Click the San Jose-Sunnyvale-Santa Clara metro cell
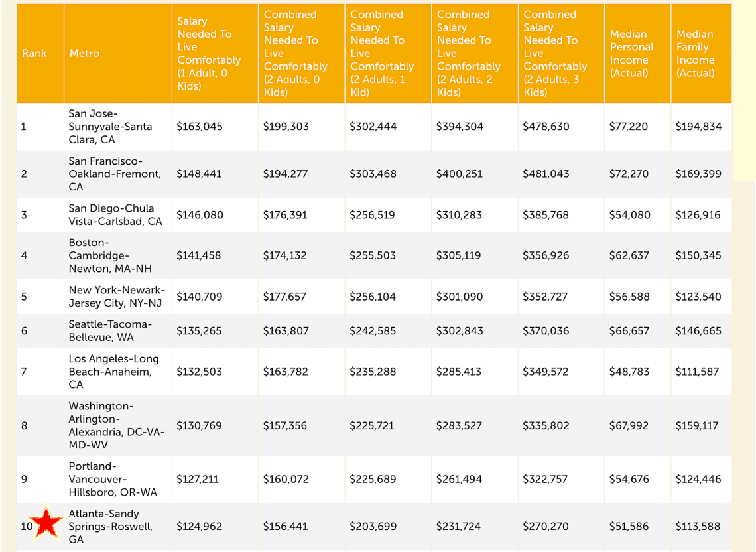 click(110, 126)
